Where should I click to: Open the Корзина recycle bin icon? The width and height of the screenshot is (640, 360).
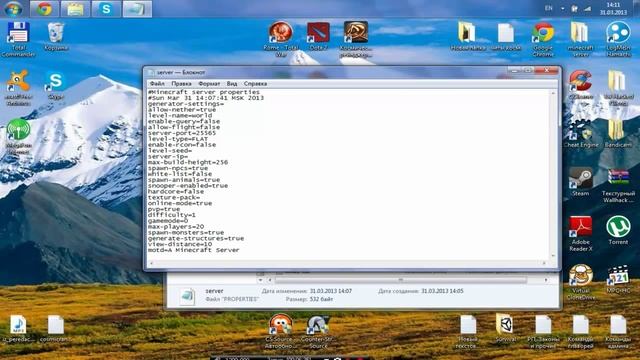(56, 37)
